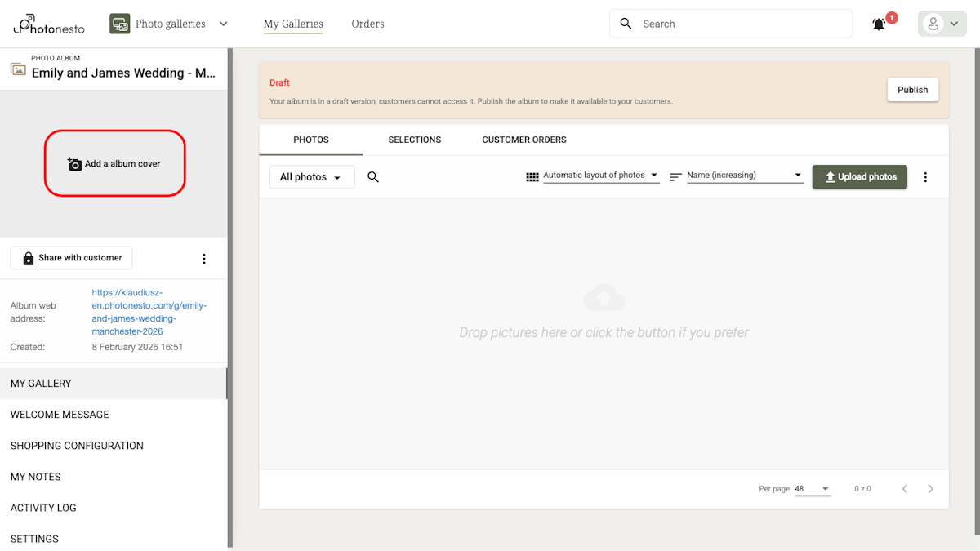
Task: Open the three-dot menu beside Share with customer
Action: click(204, 259)
